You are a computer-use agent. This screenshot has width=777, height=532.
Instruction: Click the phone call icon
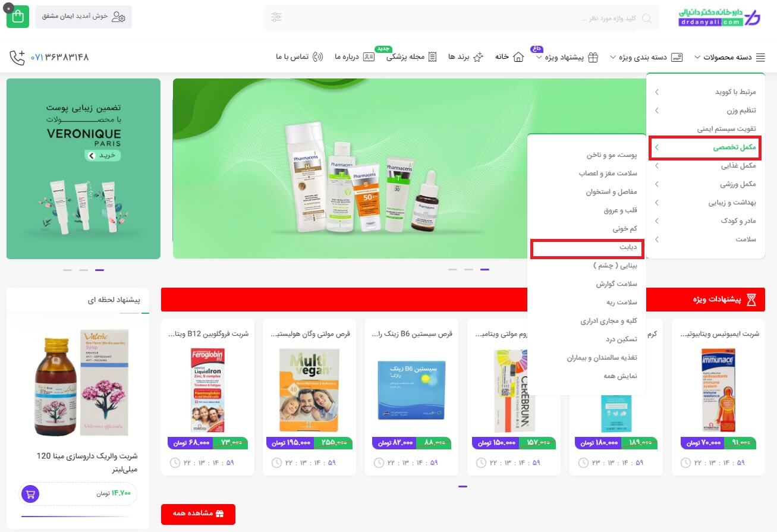click(x=17, y=57)
